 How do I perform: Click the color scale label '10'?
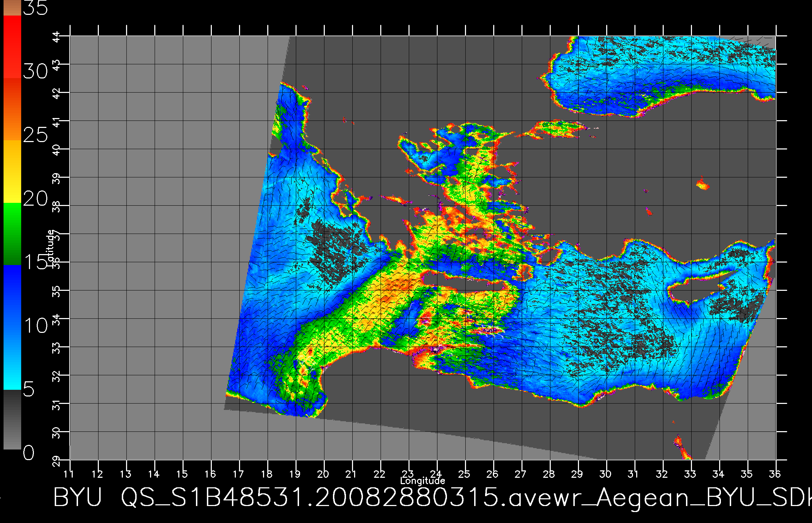35,325
